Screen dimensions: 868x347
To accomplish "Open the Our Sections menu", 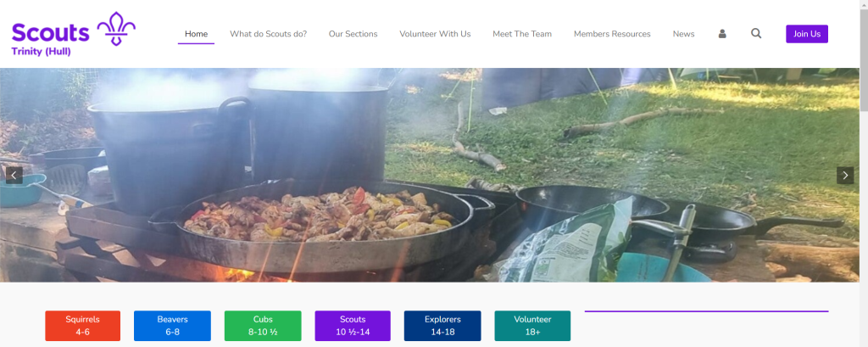I will [353, 34].
